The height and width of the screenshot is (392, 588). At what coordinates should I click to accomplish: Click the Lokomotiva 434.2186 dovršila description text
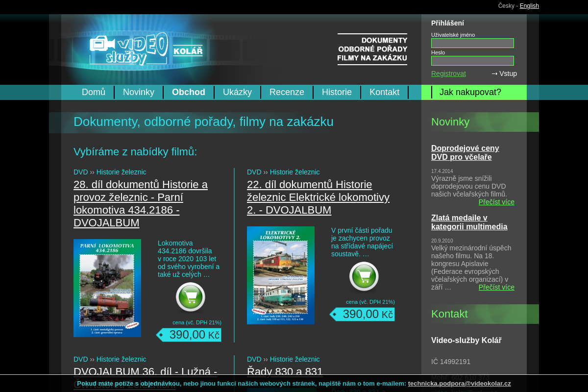click(189, 259)
